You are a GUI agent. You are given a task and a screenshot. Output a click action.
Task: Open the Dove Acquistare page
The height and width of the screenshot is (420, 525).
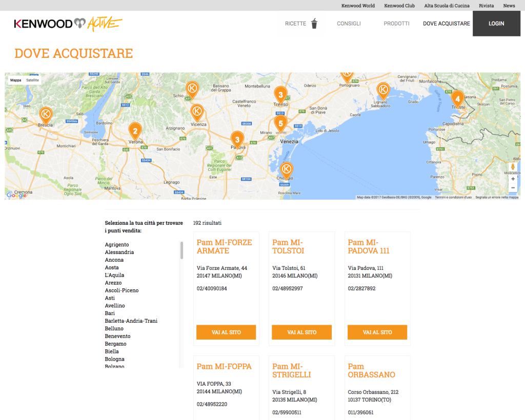pyautogui.click(x=447, y=24)
